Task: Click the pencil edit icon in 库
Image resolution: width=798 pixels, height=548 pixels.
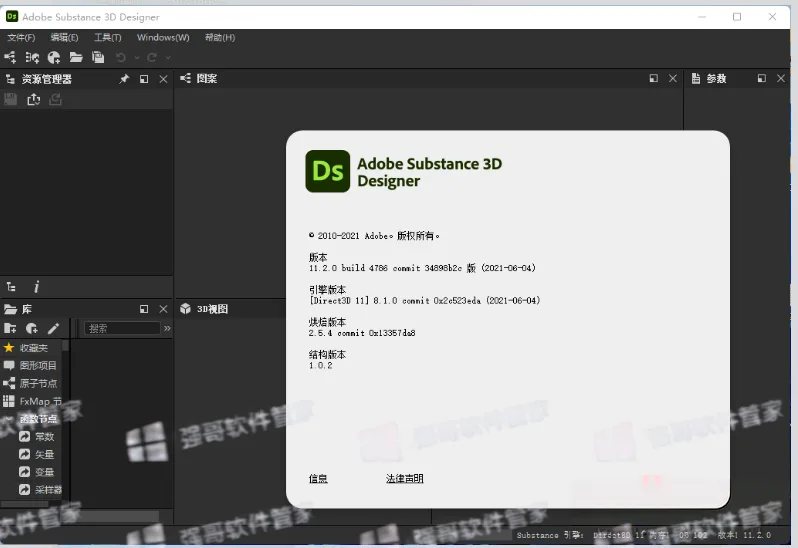Action: click(53, 329)
